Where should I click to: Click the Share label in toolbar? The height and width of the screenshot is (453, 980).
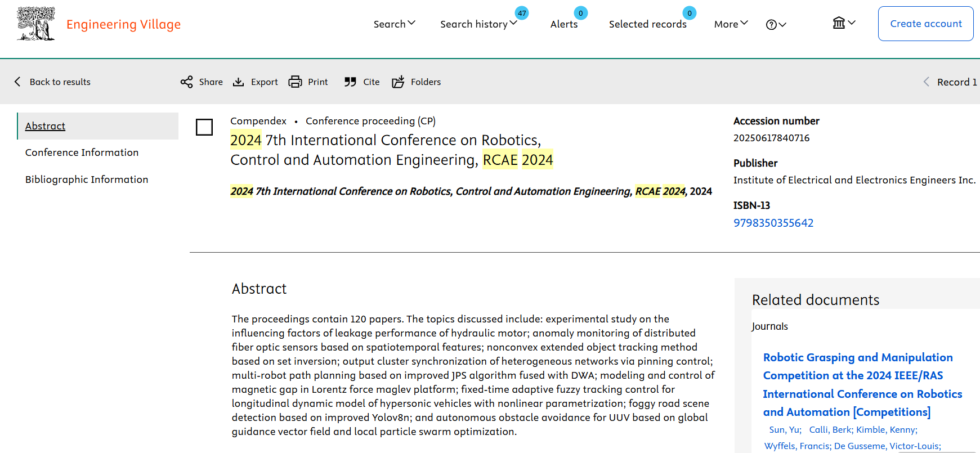pos(211,82)
